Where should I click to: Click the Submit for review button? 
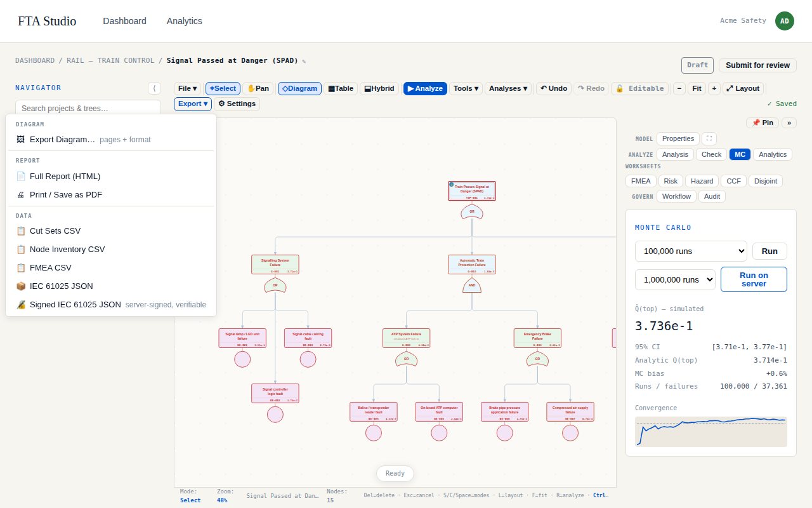point(757,65)
